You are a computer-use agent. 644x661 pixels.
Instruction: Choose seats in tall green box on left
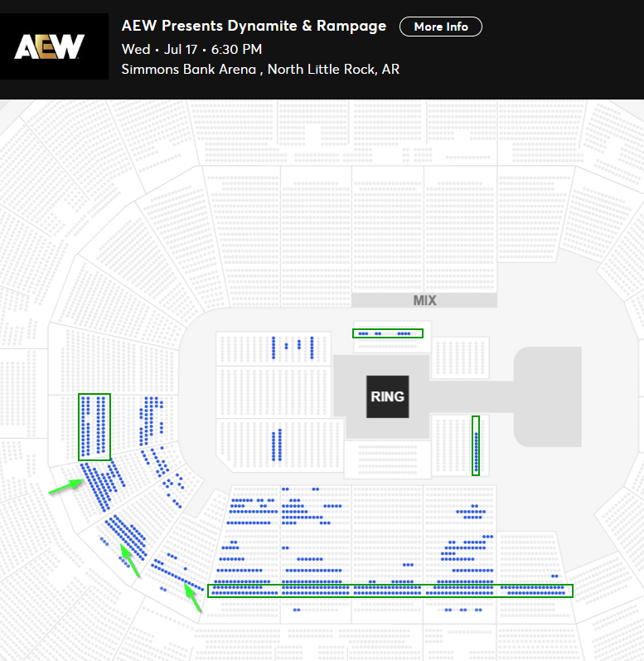(94, 427)
